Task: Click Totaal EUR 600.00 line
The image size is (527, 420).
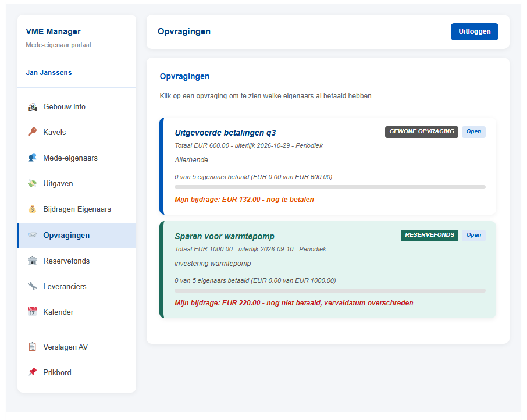Action: 248,145
